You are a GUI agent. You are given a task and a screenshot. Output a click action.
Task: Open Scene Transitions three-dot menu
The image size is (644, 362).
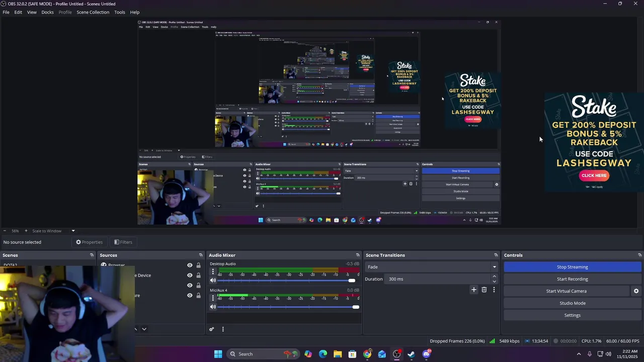(494, 290)
